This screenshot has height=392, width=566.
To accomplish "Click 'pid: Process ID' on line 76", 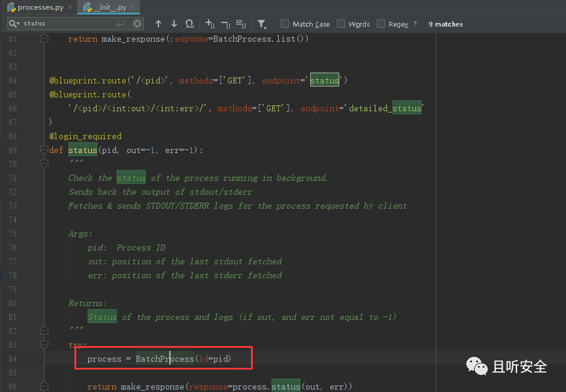I will point(126,247).
